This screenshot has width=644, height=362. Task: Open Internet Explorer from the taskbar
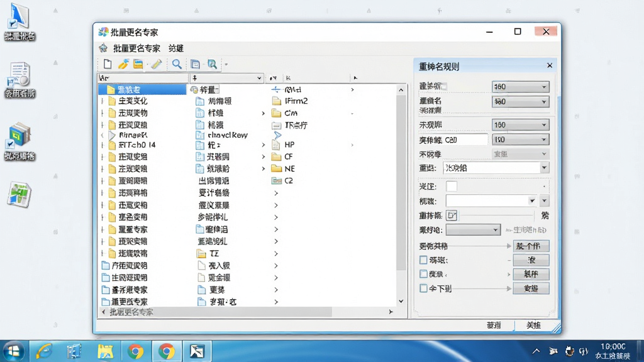[43, 351]
